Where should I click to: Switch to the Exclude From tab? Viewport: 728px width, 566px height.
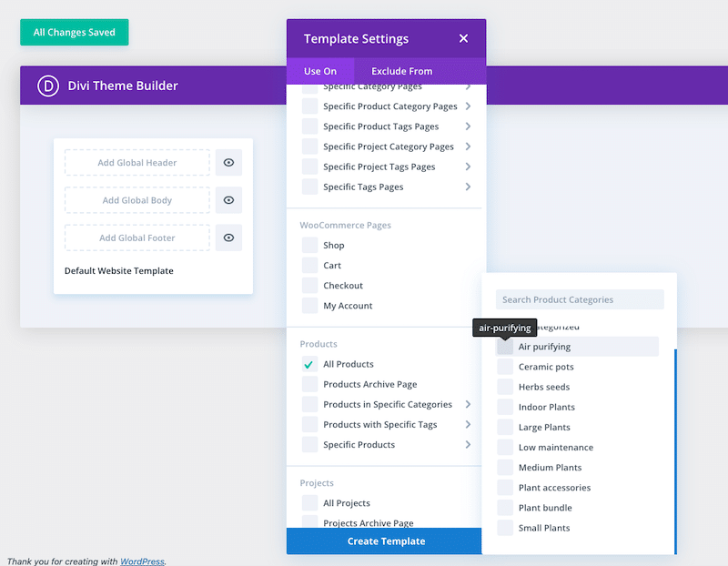tap(401, 70)
